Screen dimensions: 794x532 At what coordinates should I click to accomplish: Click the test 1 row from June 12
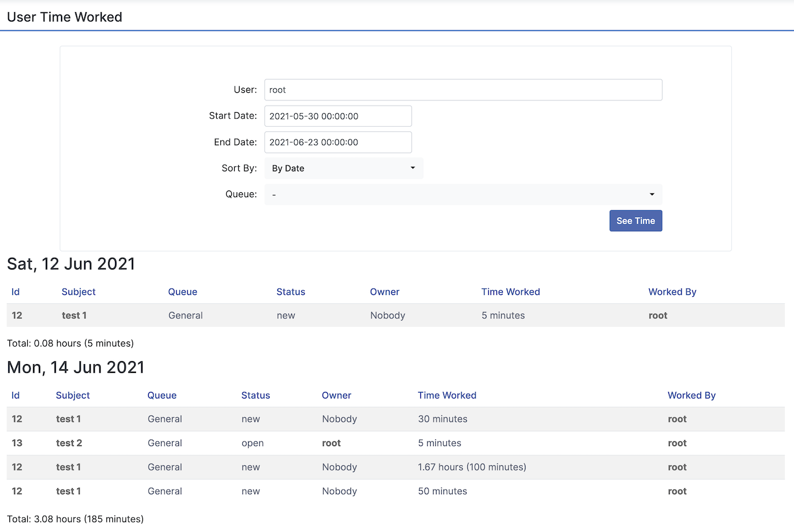coord(74,315)
